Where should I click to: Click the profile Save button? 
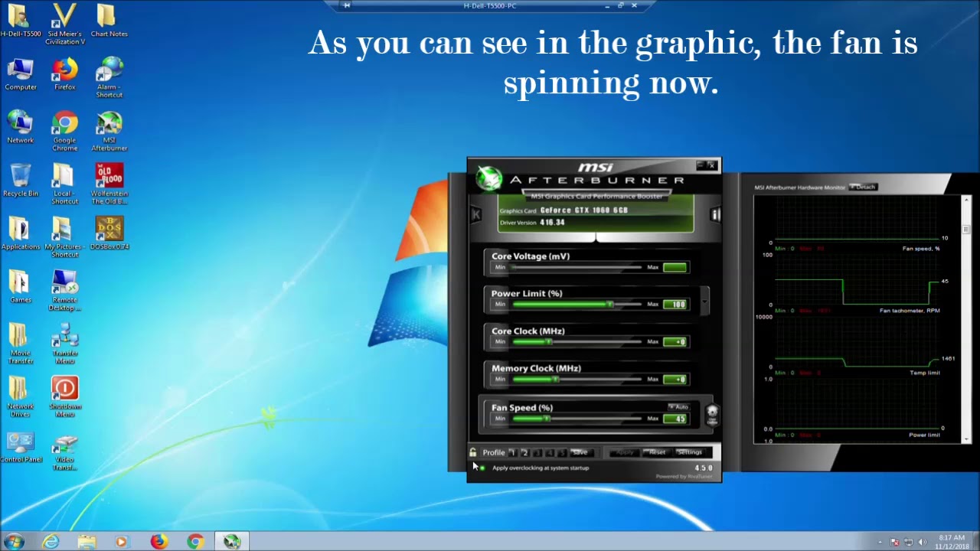pos(581,452)
